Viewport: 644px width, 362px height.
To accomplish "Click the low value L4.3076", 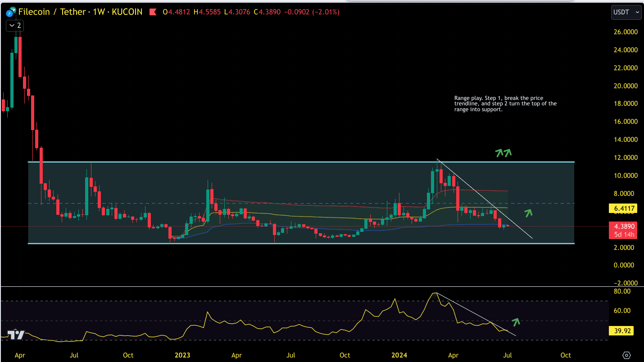I will click(237, 12).
